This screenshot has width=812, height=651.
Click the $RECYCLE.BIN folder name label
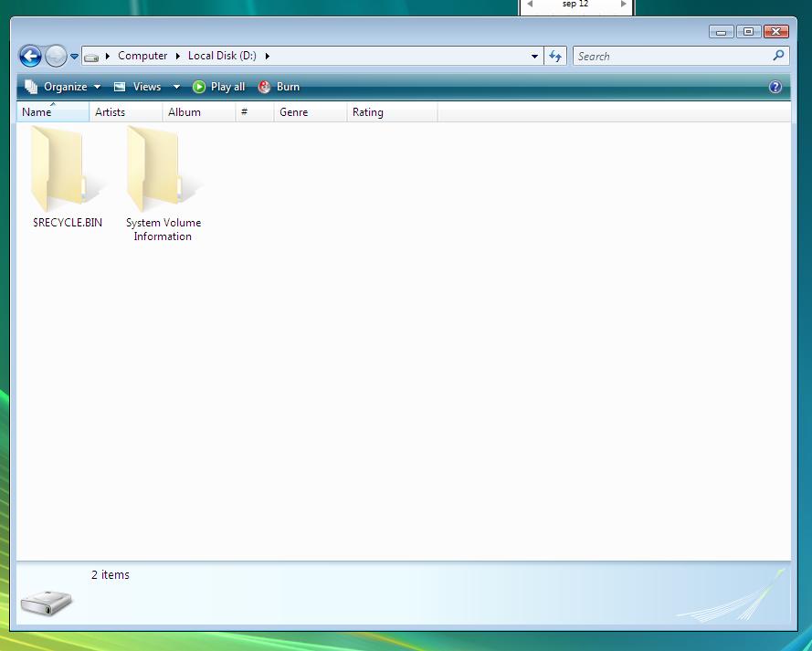pos(68,223)
